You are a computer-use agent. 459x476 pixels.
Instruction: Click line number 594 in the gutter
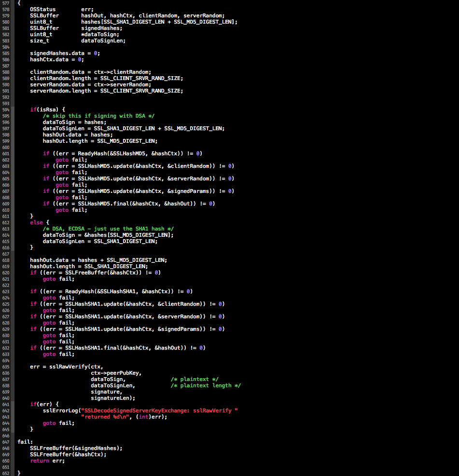click(x=6, y=109)
